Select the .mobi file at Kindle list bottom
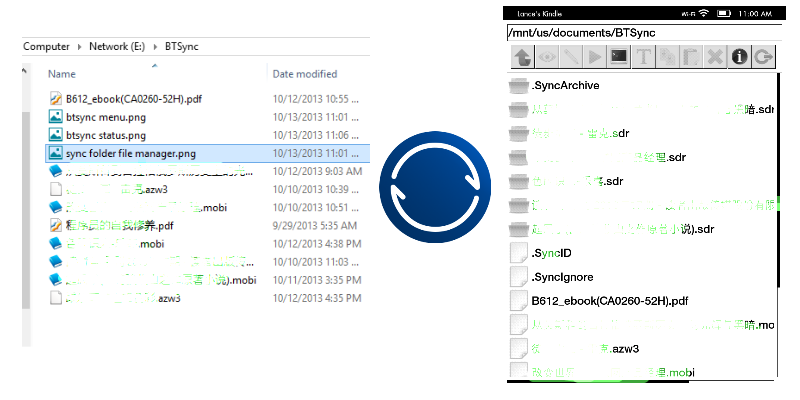 (613, 372)
